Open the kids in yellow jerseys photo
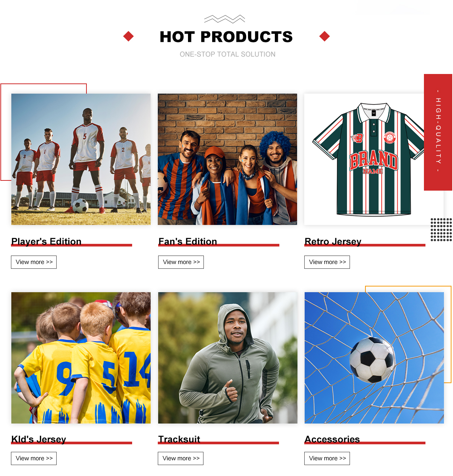This screenshot has width=453, height=476. pos(81,358)
